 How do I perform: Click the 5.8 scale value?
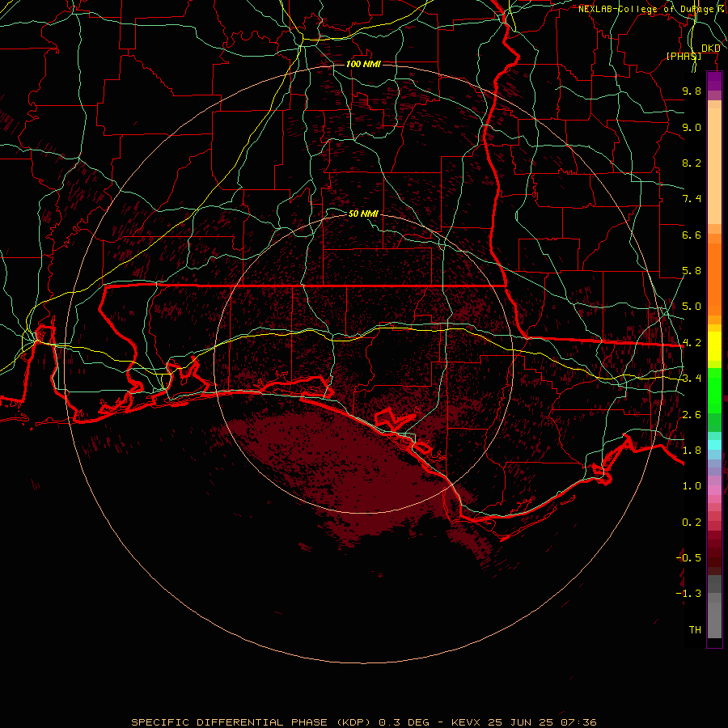point(692,271)
